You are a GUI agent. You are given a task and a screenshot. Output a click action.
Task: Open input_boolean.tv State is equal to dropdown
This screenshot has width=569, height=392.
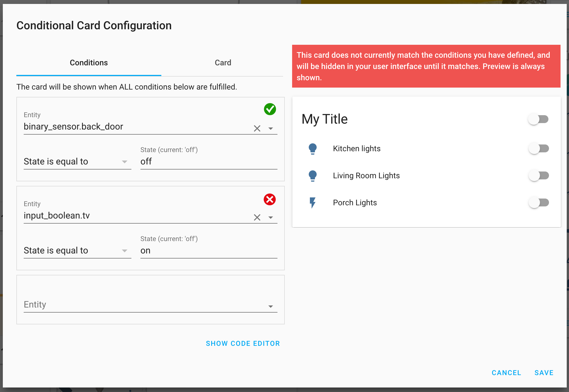coord(77,251)
